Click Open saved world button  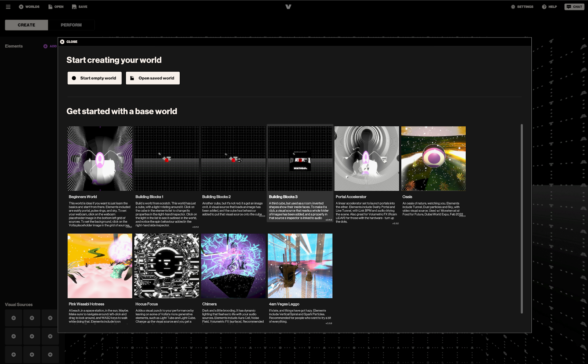[153, 78]
